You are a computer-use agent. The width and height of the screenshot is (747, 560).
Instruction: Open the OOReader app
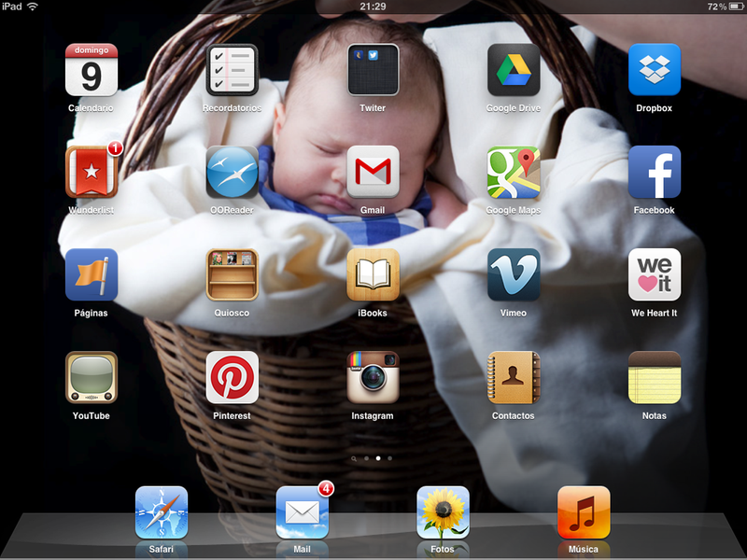click(x=232, y=172)
